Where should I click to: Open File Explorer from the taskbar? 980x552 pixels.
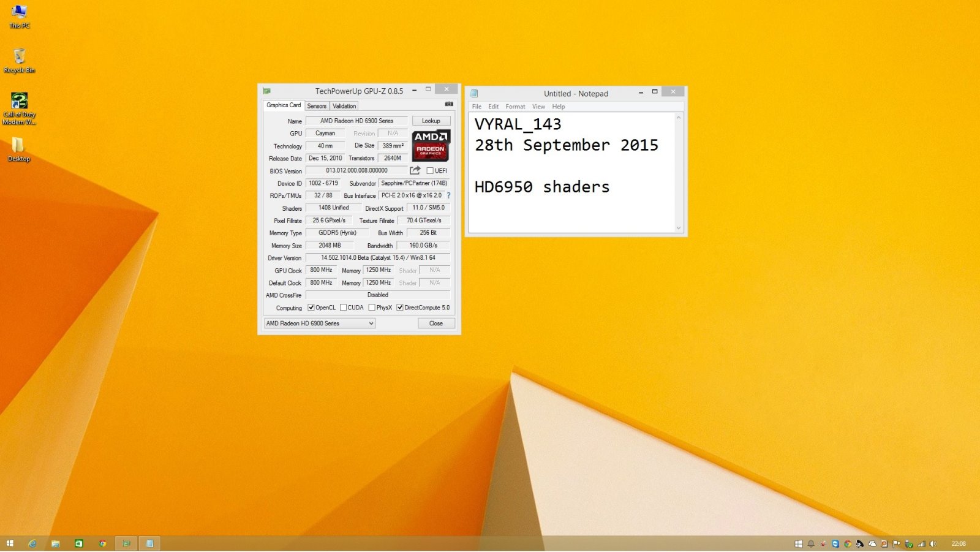coord(55,543)
